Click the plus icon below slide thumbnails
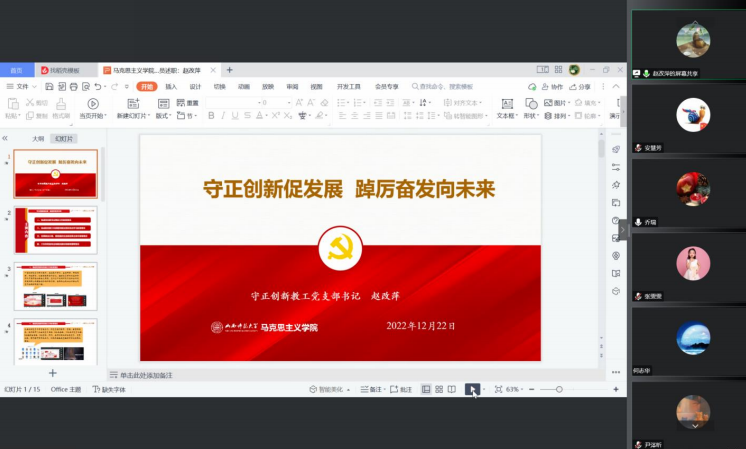746x449 pixels. pos(53,373)
